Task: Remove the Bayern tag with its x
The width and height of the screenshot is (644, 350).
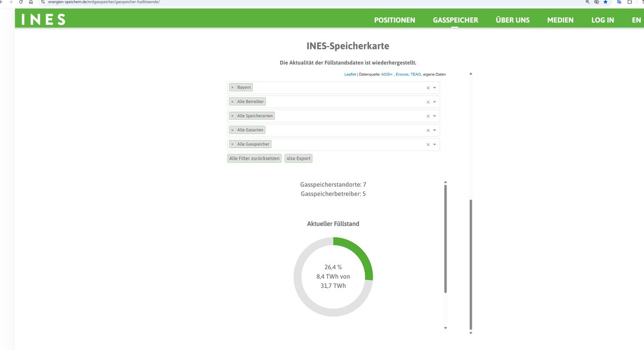Action: 232,87
